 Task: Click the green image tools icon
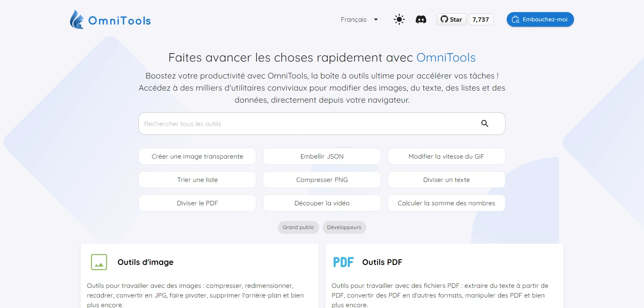(99, 262)
